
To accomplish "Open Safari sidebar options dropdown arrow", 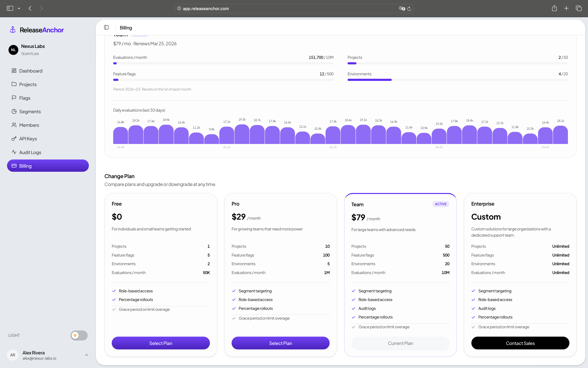I will pyautogui.click(x=19, y=8).
